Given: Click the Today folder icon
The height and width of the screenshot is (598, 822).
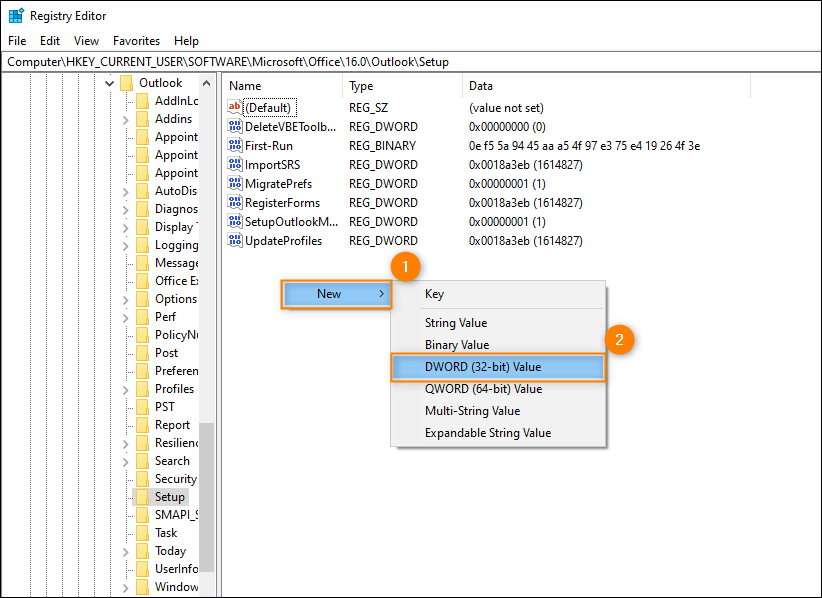Looking at the screenshot, I should click(x=142, y=551).
